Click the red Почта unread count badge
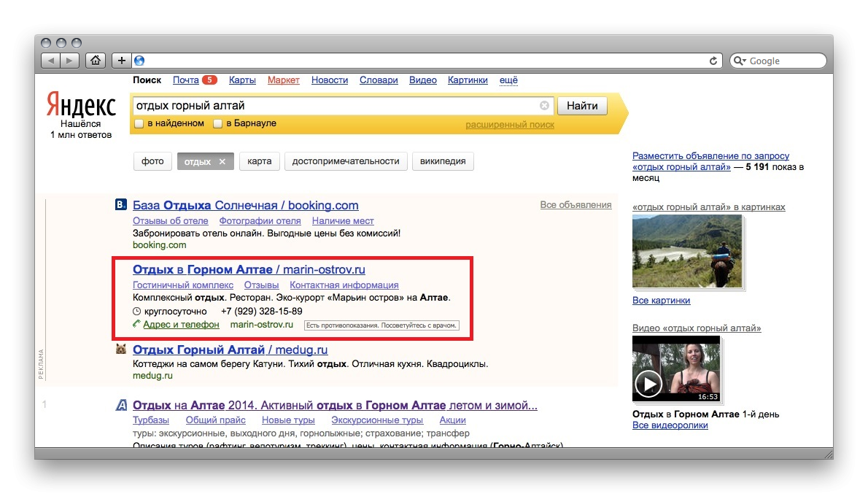 pyautogui.click(x=209, y=80)
